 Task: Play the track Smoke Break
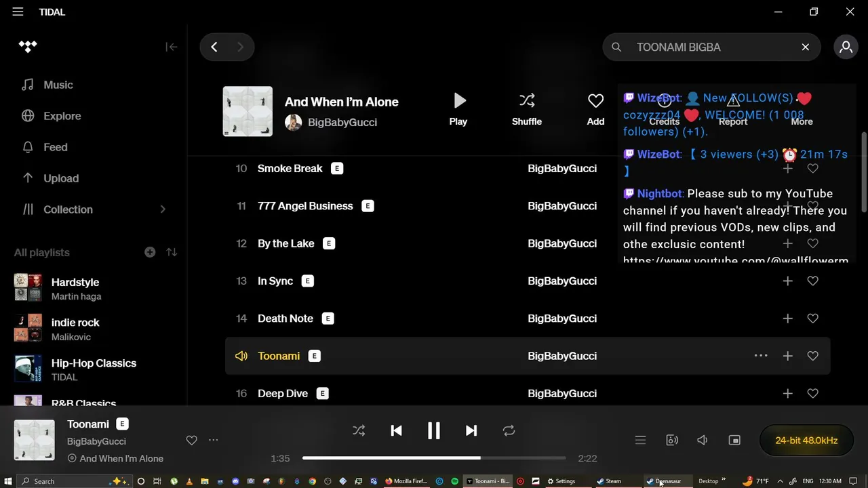(290, 168)
